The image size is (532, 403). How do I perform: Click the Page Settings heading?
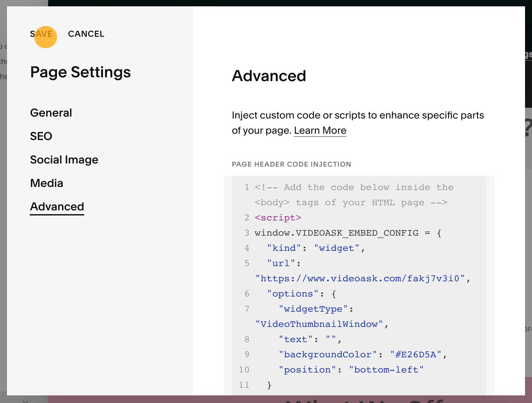tap(80, 72)
